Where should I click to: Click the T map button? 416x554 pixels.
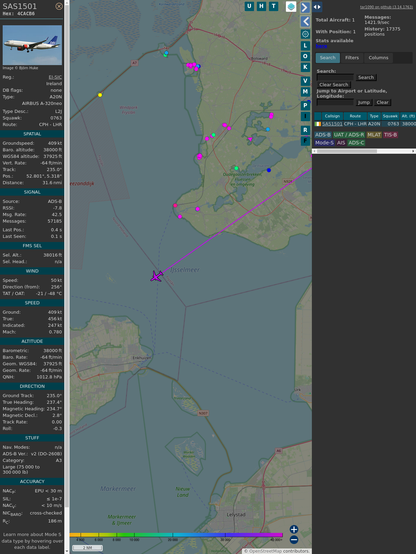pos(273,6)
